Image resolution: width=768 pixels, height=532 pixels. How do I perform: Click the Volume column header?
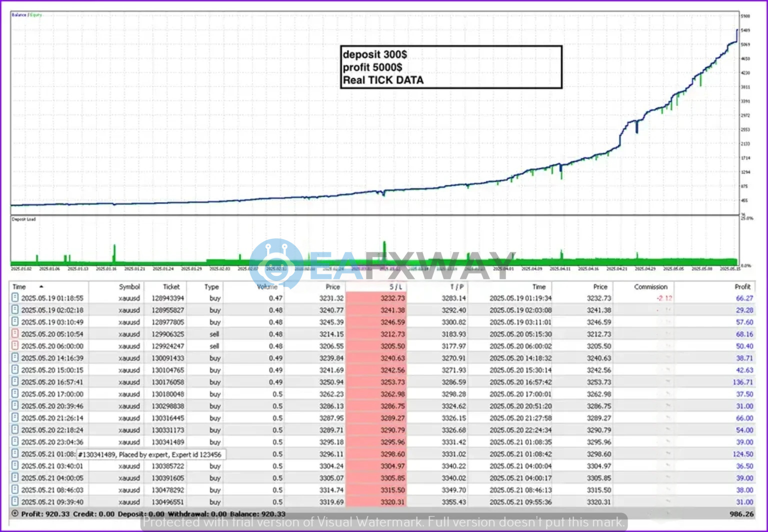coord(267,287)
